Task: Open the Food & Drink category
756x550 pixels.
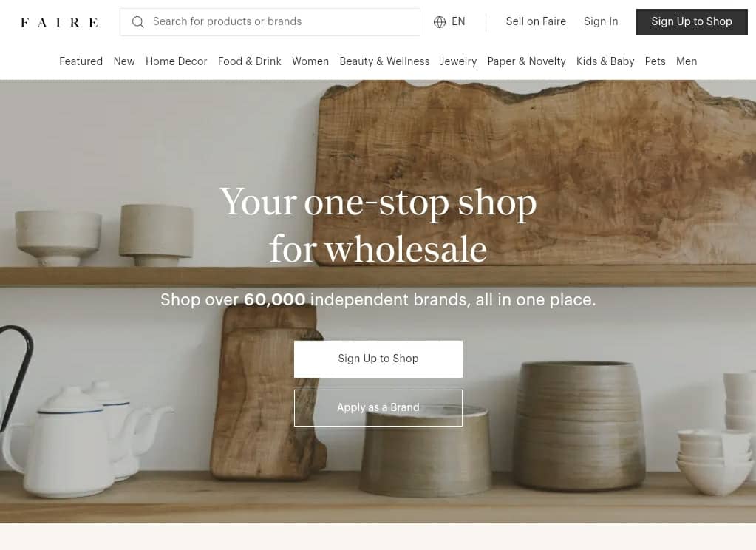Action: (249, 61)
